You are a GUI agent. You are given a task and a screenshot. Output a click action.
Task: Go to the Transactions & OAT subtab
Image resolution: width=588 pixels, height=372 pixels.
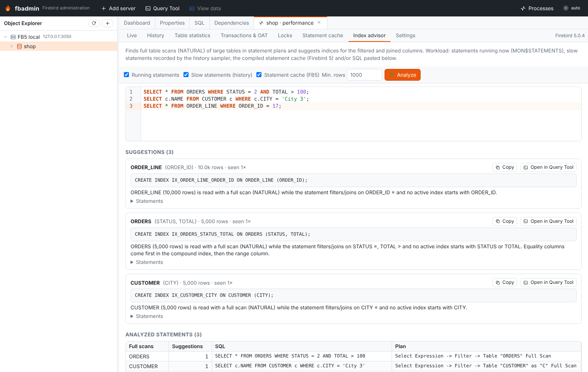(x=244, y=36)
